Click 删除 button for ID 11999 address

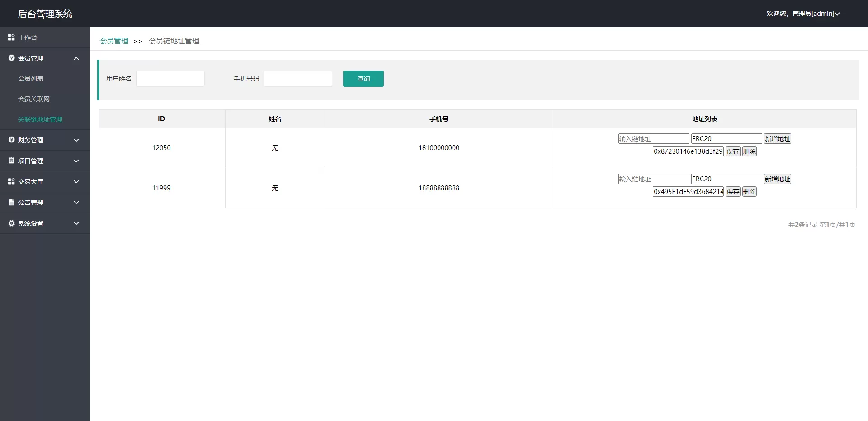pyautogui.click(x=749, y=192)
